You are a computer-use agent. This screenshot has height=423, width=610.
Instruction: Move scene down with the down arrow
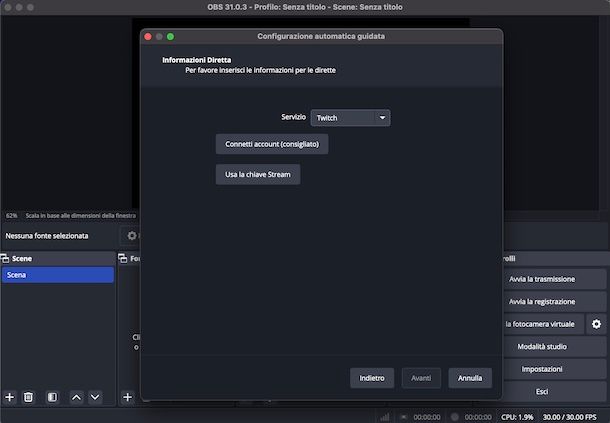[x=95, y=397]
